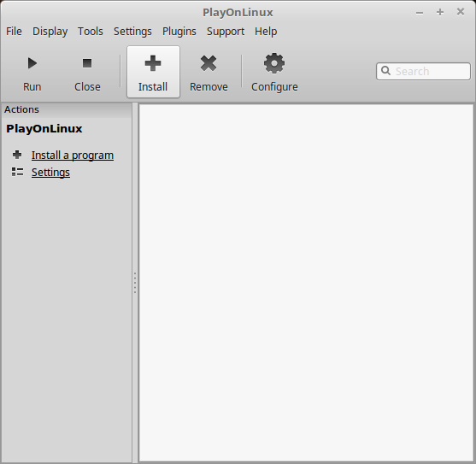Screen dimensions: 476x464
Task: Maximize the PlayOnLinux window
Action: [440, 12]
